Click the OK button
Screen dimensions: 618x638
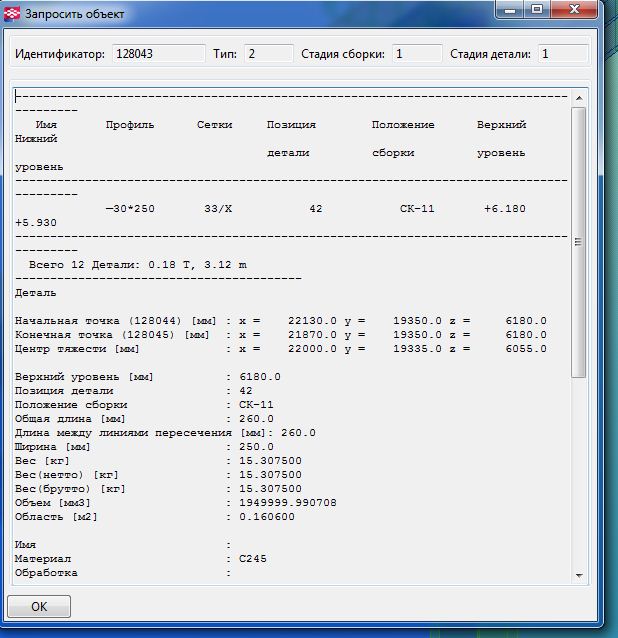click(x=39, y=607)
